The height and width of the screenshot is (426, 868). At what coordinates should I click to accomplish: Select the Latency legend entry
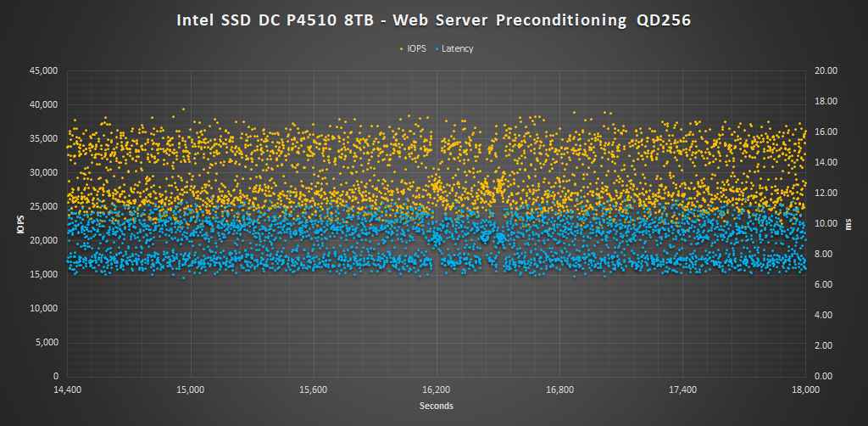454,48
